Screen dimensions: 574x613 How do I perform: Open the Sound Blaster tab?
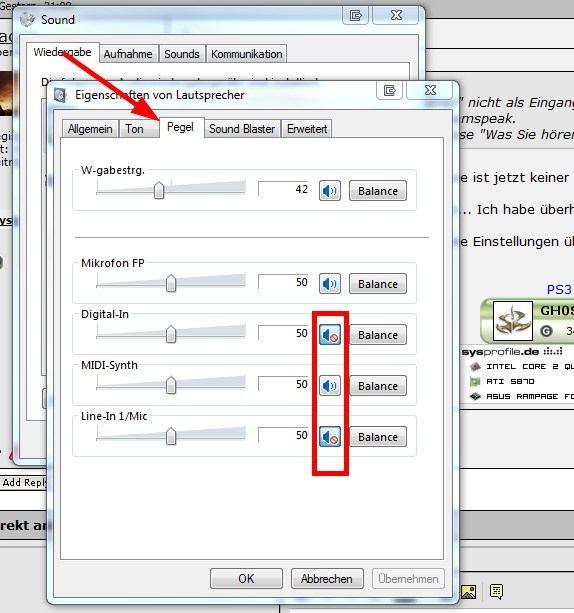tap(242, 129)
